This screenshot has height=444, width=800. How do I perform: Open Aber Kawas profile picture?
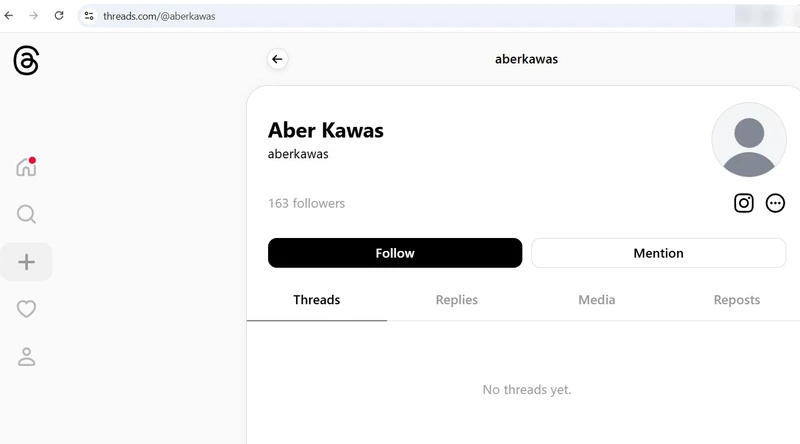pyautogui.click(x=749, y=141)
